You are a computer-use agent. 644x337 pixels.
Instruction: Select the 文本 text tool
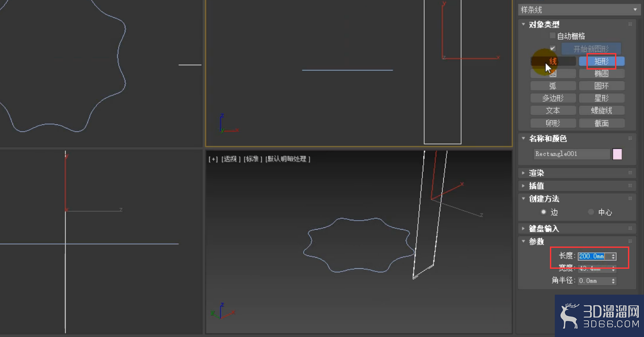tap(553, 111)
